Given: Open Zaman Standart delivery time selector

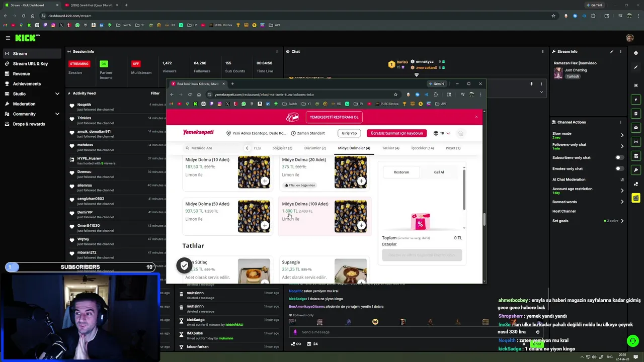Looking at the screenshot, I should 308,133.
